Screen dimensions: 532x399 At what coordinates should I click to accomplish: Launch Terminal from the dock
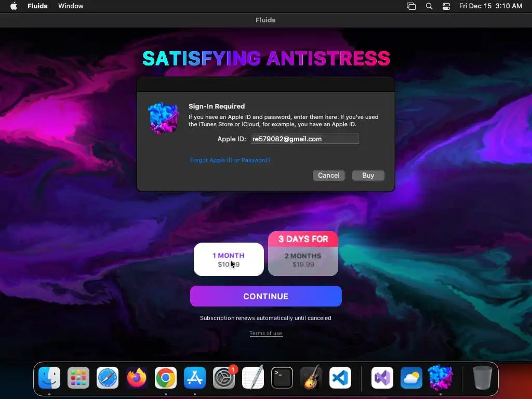click(x=282, y=378)
